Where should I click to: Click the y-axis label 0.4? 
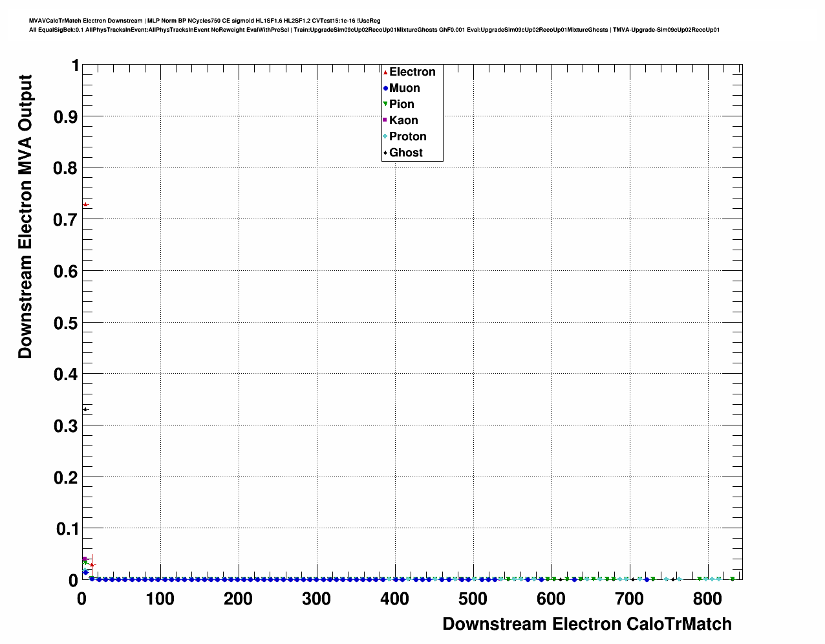pyautogui.click(x=67, y=374)
